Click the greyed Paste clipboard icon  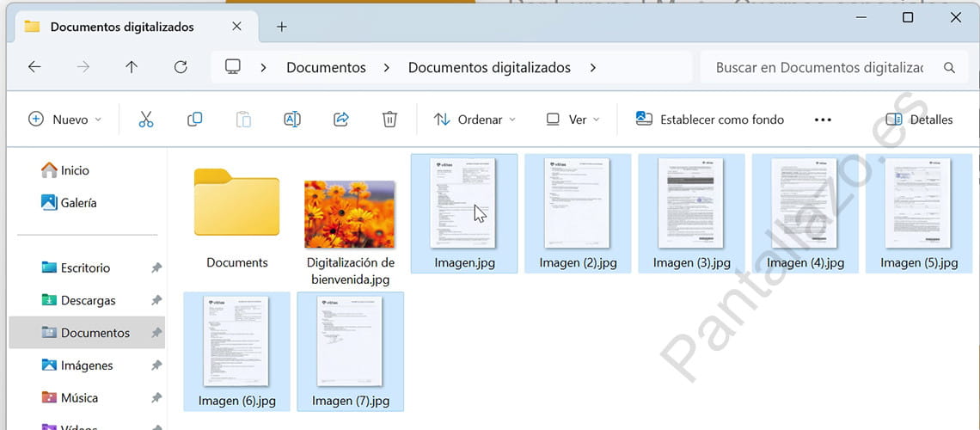click(243, 120)
